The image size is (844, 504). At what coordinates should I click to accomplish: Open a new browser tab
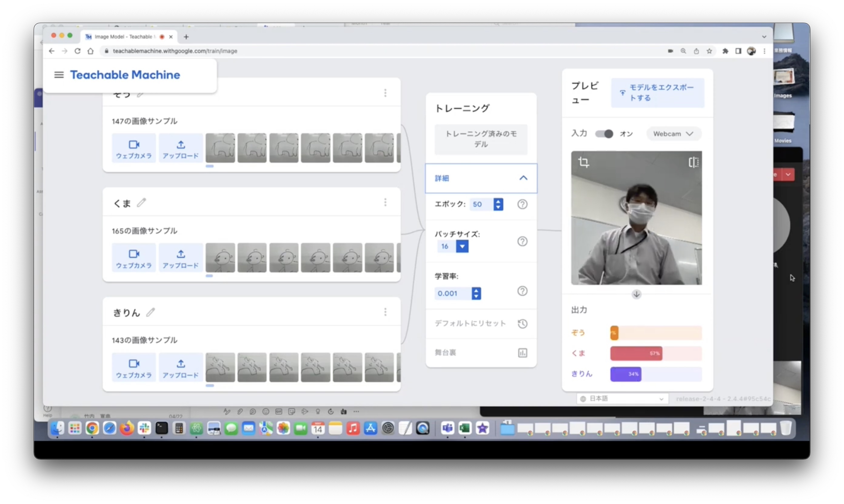tap(186, 37)
